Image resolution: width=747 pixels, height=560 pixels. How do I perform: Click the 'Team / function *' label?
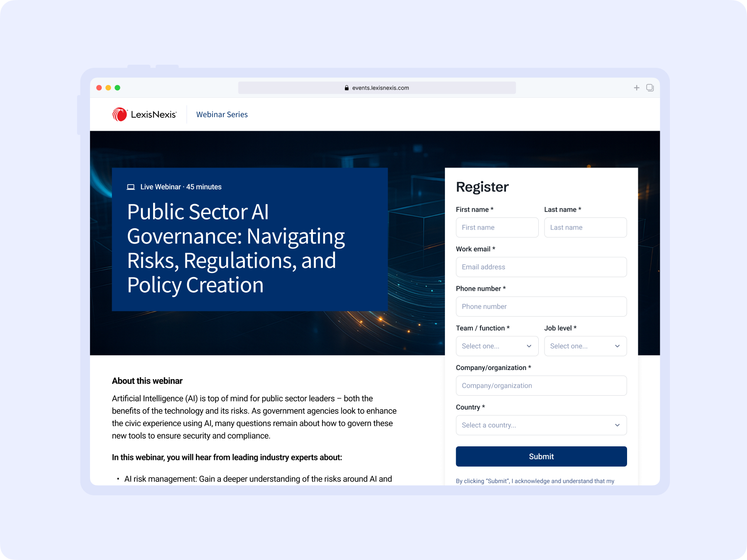483,328
